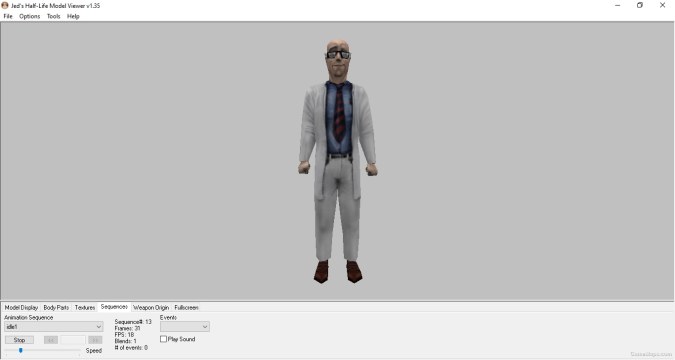The height and width of the screenshot is (360, 675).
Task: Open the Tools menu
Action: 53,16
